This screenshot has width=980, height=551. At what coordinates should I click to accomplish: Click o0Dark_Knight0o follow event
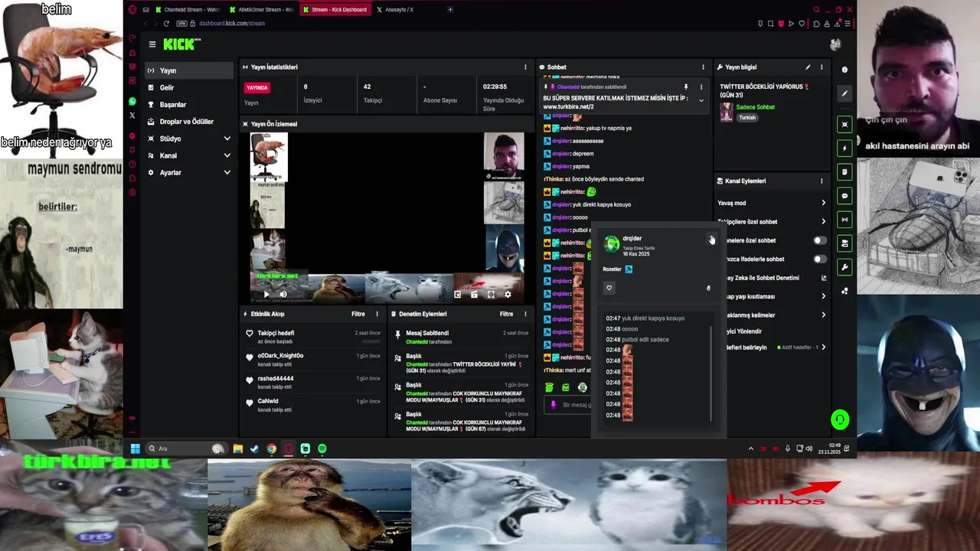click(312, 359)
